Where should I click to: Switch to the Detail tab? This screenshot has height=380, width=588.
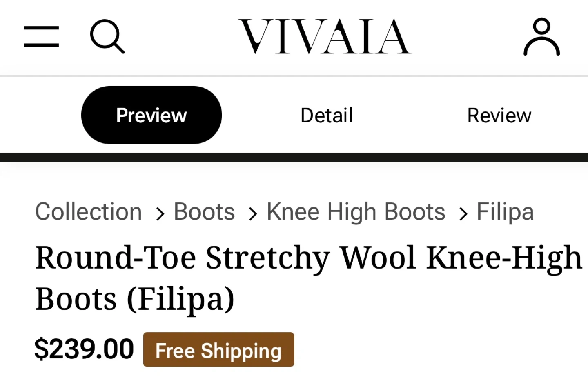(x=327, y=115)
